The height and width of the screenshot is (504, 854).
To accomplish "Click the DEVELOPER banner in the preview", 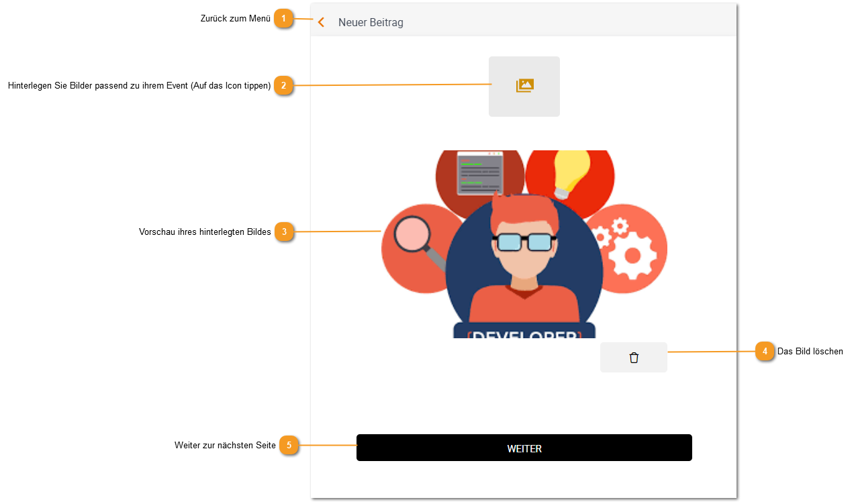I will tap(524, 331).
